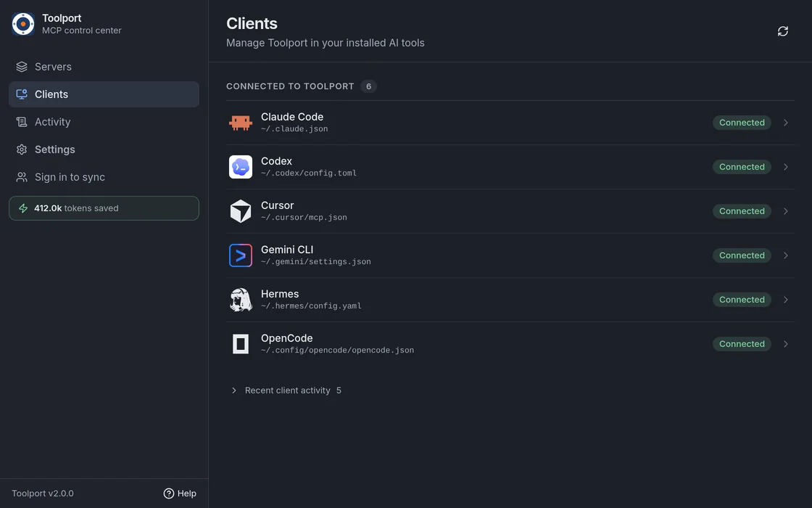812x508 pixels.
Task: Click Connected badge for Hermes
Action: click(742, 300)
